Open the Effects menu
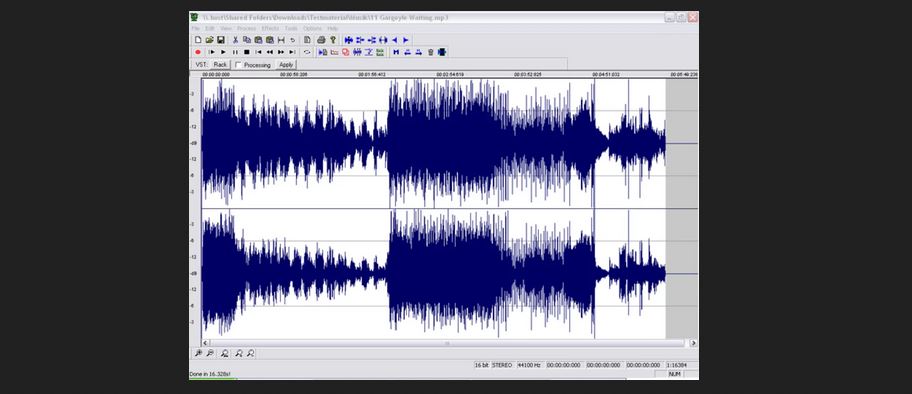This screenshot has width=912, height=394. pyautogui.click(x=270, y=29)
